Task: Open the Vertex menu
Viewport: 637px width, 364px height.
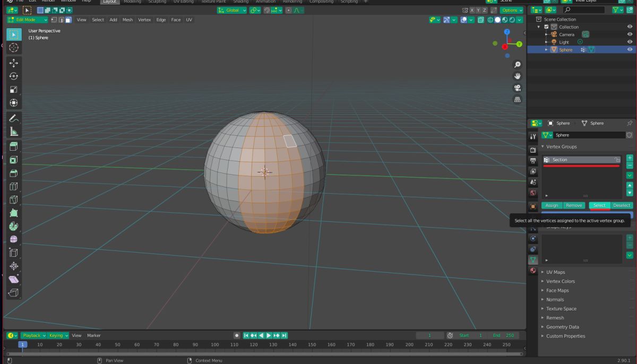Action: coord(144,20)
